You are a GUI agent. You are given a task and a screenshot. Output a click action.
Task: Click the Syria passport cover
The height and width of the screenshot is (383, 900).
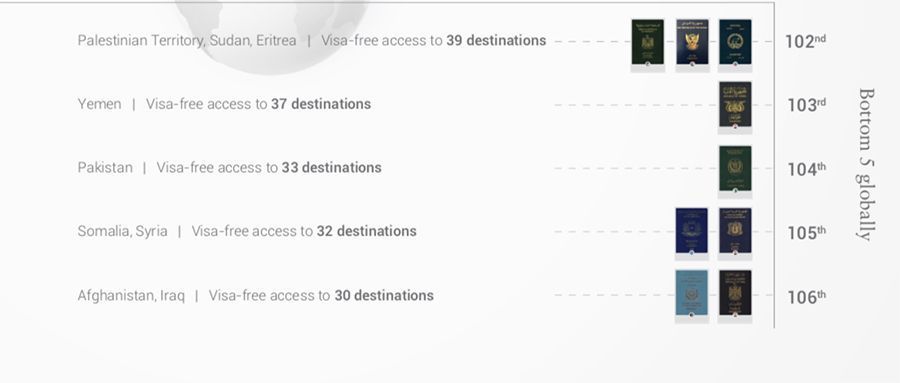pyautogui.click(x=735, y=231)
